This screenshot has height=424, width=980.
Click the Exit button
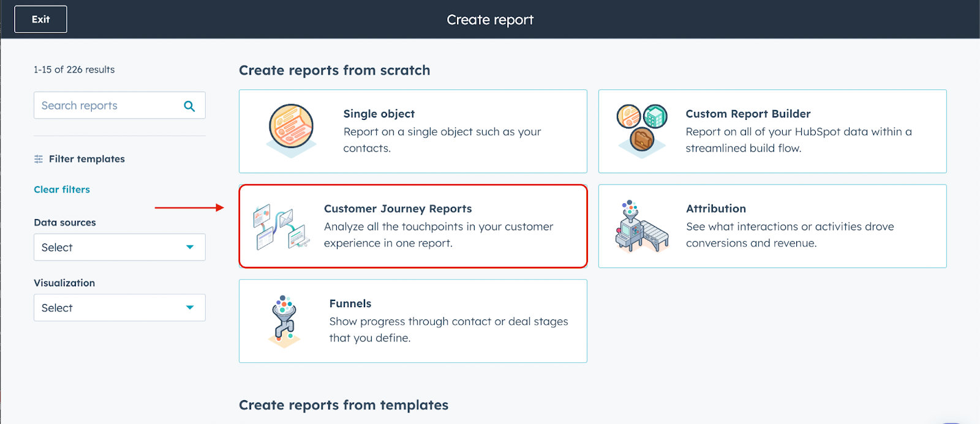(x=40, y=19)
